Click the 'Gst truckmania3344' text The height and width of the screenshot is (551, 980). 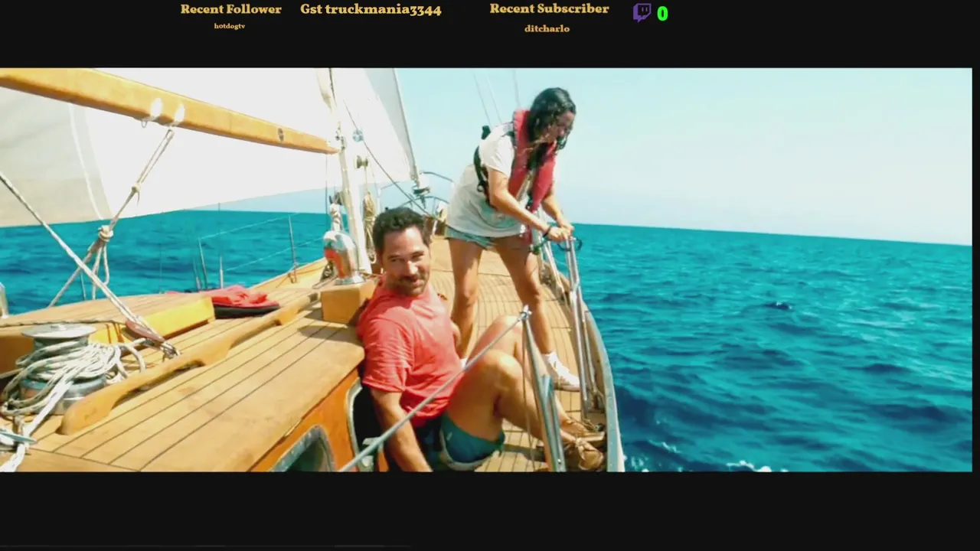click(x=371, y=10)
